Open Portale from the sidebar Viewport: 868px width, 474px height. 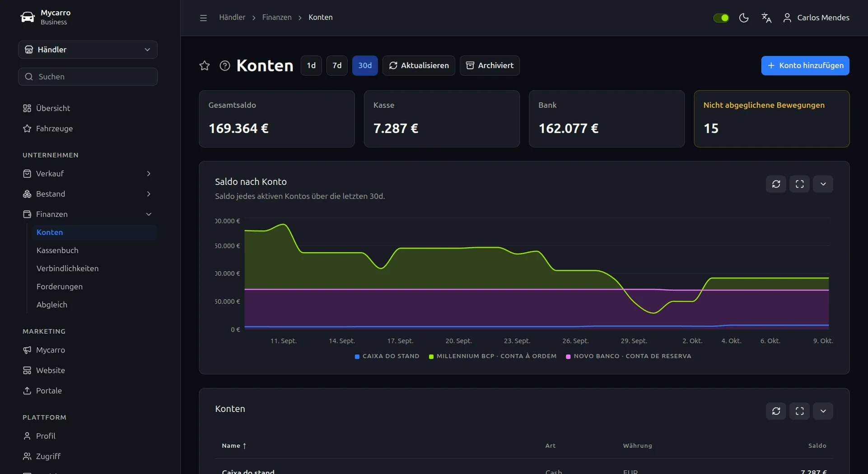tap(88, 391)
